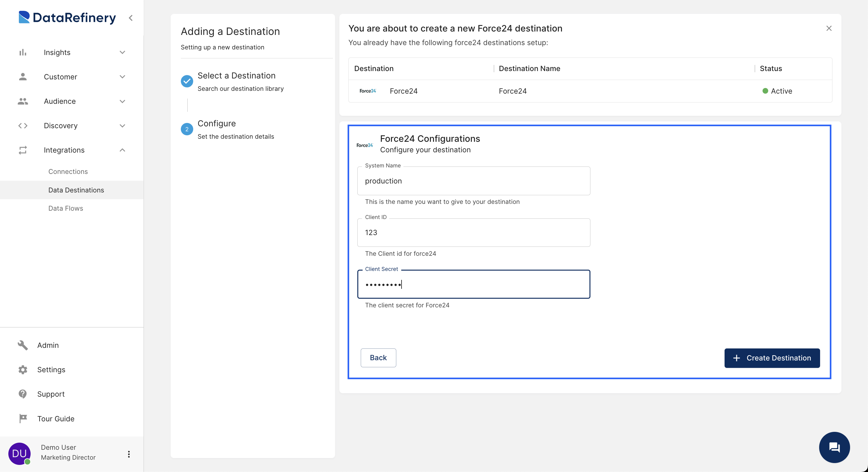The height and width of the screenshot is (472, 868).
Task: Collapse the Integrations menu chevron
Action: pos(122,150)
